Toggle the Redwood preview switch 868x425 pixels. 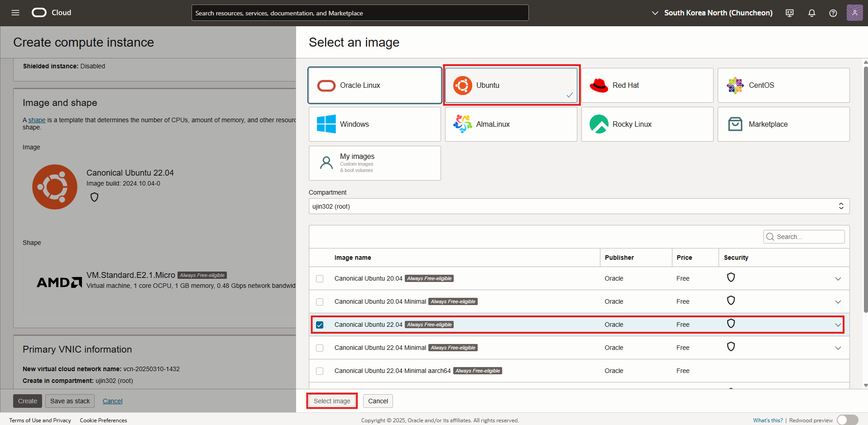pos(848,420)
